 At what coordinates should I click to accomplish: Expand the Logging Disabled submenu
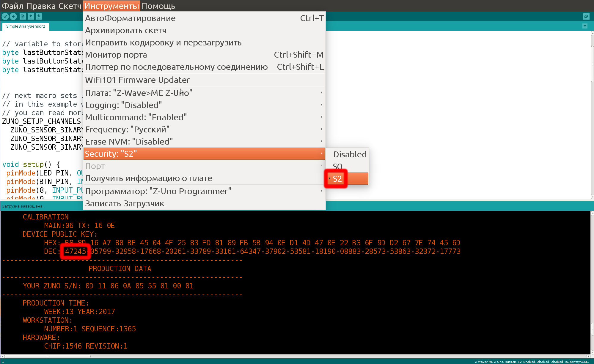204,105
